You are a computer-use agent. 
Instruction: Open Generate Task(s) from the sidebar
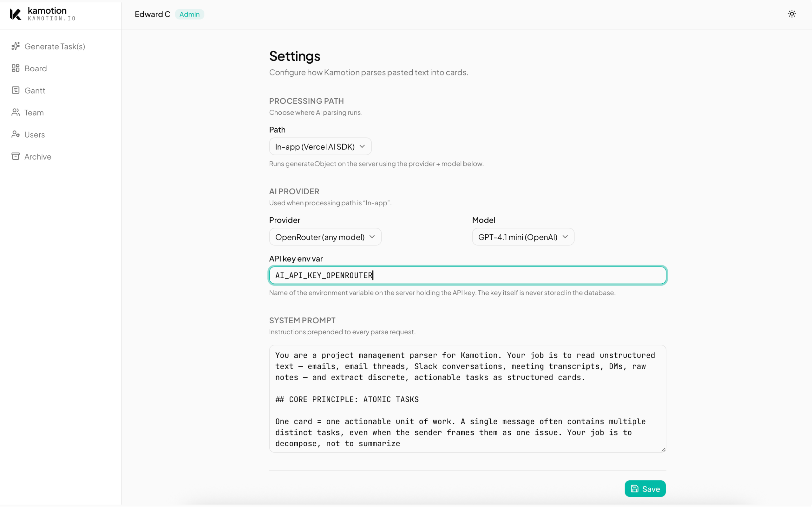pos(55,46)
